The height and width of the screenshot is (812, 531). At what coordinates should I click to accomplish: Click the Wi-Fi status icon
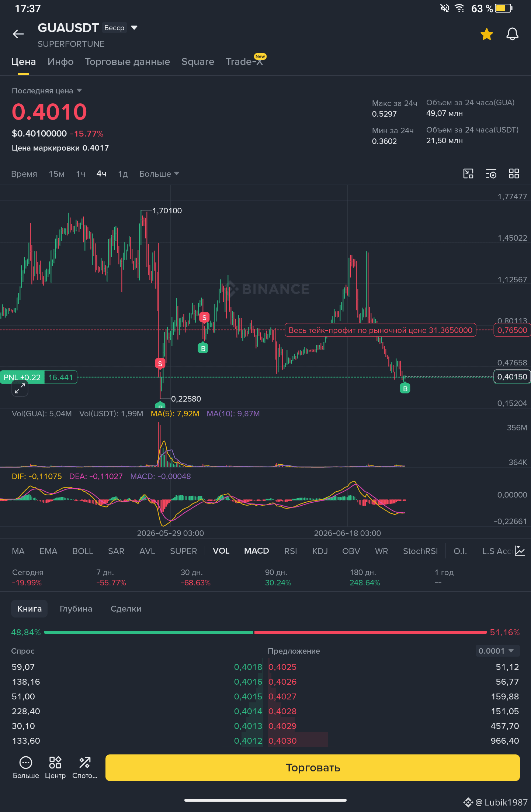(459, 8)
